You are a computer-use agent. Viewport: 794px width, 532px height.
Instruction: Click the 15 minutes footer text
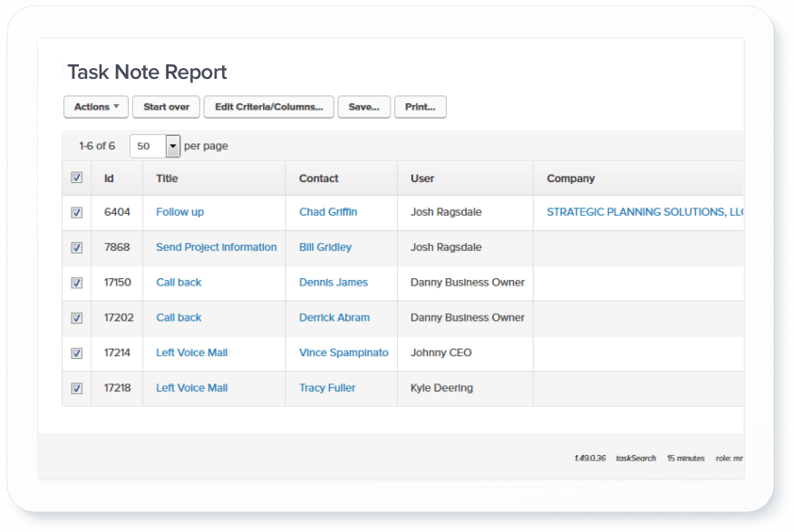685,458
